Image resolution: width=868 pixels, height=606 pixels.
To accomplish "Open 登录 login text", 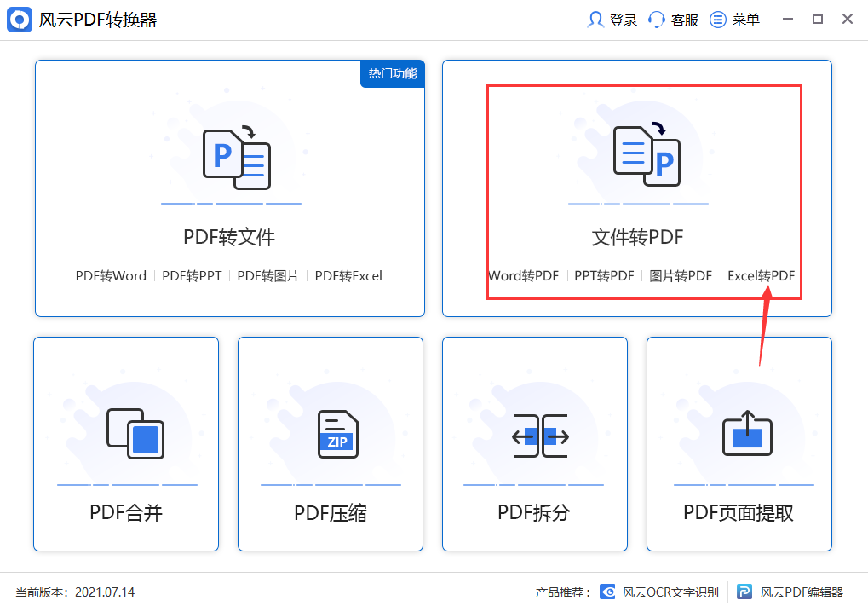I will pyautogui.click(x=624, y=20).
